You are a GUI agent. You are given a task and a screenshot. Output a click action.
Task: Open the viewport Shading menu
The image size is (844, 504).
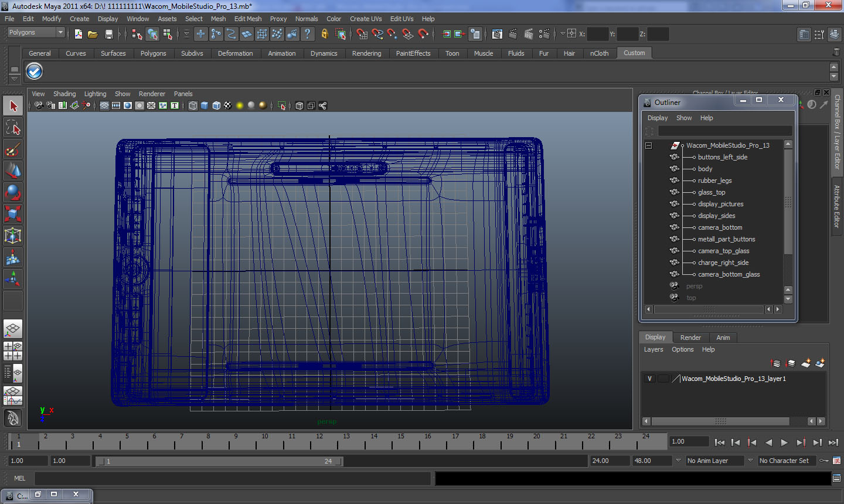point(64,94)
